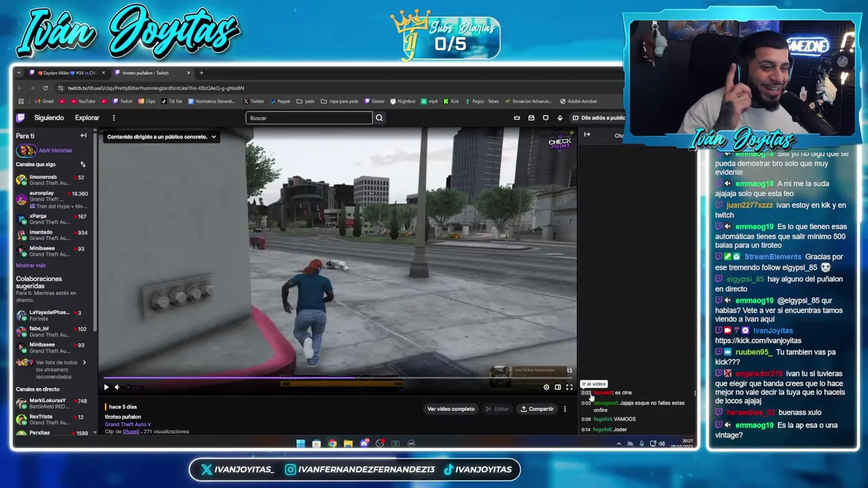Seek on the clip progress bar
Screen dimensions: 868x488
pos(338,378)
